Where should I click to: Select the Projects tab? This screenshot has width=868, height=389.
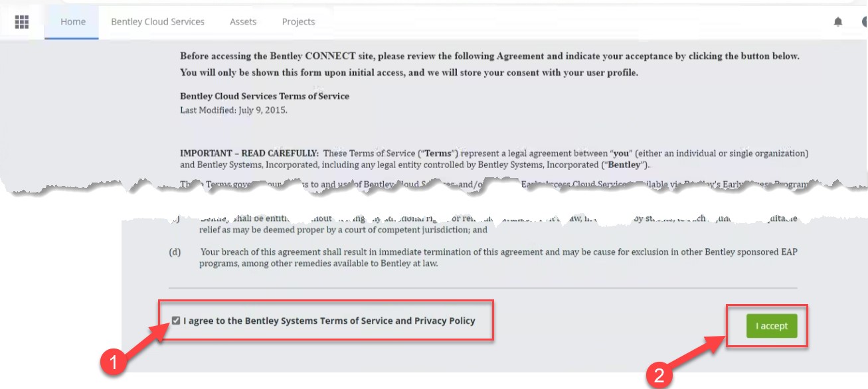(x=298, y=22)
